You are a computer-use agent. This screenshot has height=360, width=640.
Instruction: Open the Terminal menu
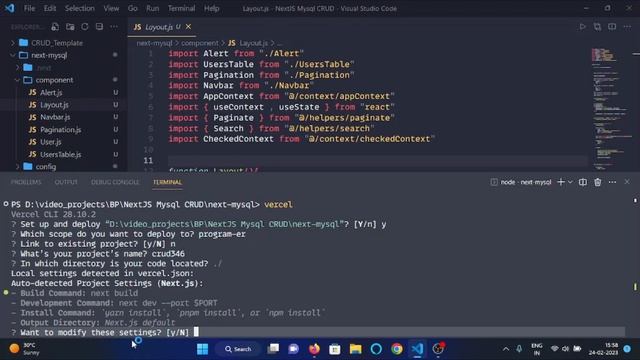(x=181, y=8)
